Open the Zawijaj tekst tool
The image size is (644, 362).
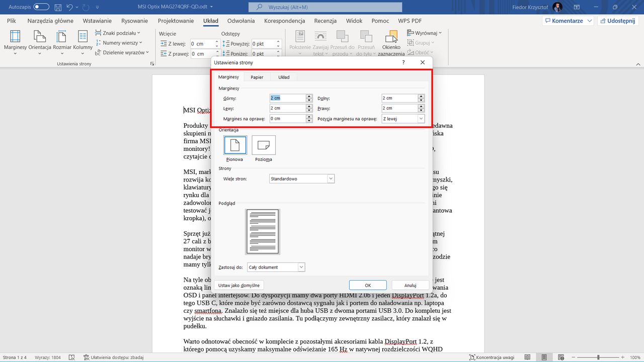tap(320, 42)
